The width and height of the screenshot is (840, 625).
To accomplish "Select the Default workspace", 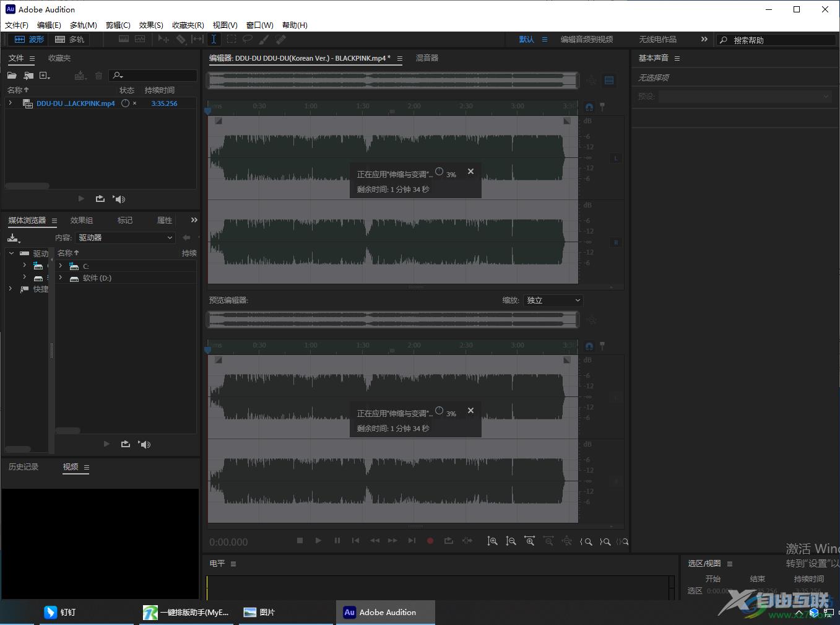I will coord(527,40).
